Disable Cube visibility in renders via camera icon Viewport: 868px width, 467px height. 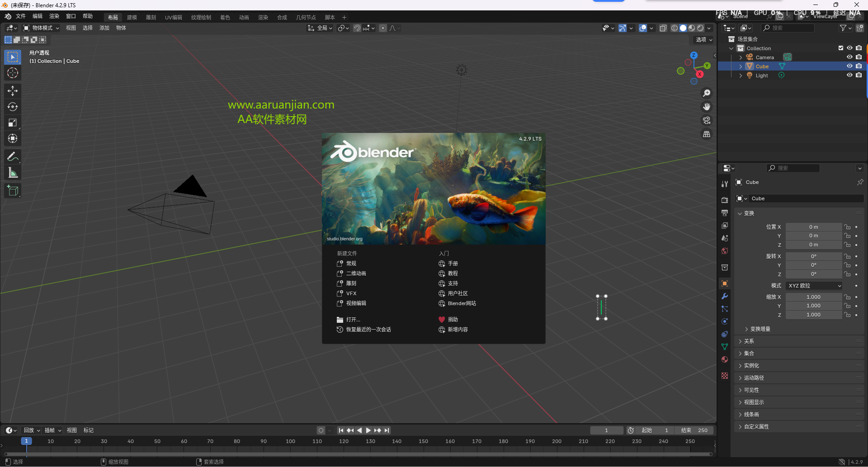(x=859, y=66)
